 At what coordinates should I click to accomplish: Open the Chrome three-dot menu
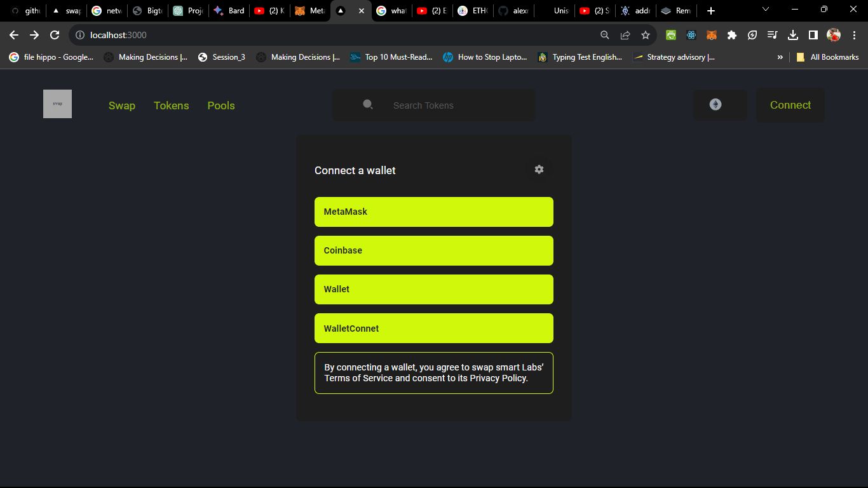tap(854, 35)
